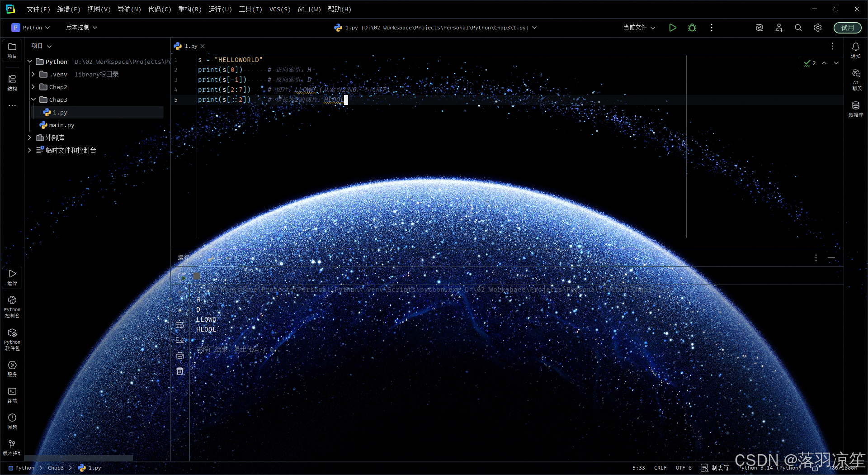Expand Scratches and Consoles (临时文件和控制台) node
The width and height of the screenshot is (868, 475).
pos(29,150)
